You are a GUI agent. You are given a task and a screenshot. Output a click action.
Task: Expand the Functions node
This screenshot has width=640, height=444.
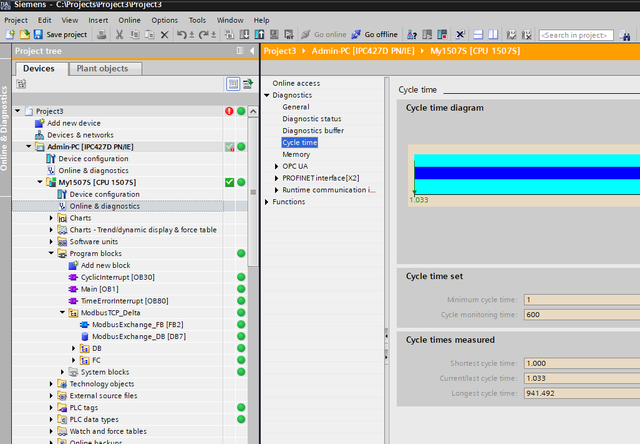(x=267, y=202)
